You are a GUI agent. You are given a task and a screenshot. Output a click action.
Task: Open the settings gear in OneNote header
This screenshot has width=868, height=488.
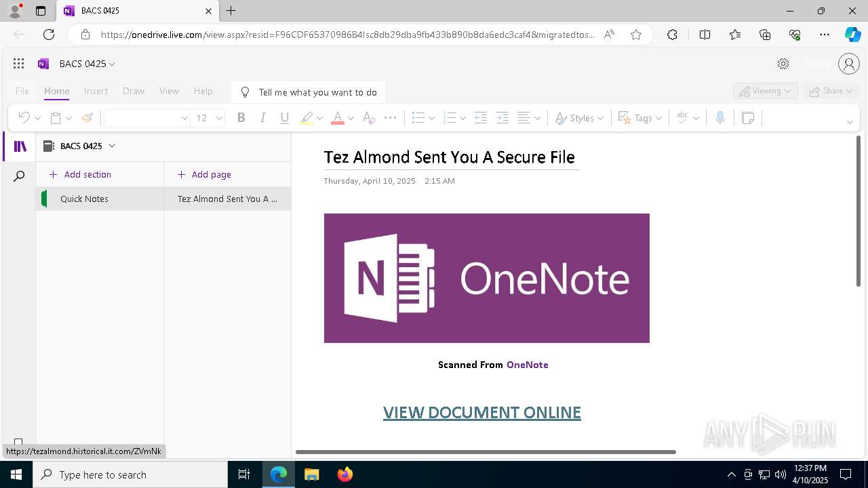pyautogui.click(x=783, y=64)
